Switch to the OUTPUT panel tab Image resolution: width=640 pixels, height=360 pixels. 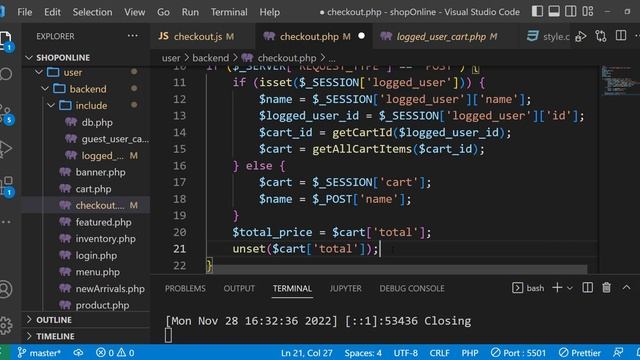pyautogui.click(x=239, y=289)
